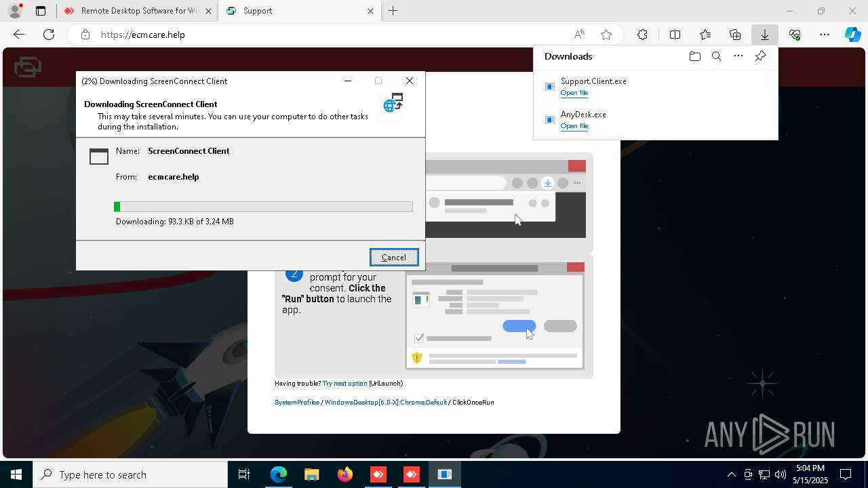Image resolution: width=868 pixels, height=488 pixels.
Task: Open the Favorites list icon
Action: tap(705, 35)
